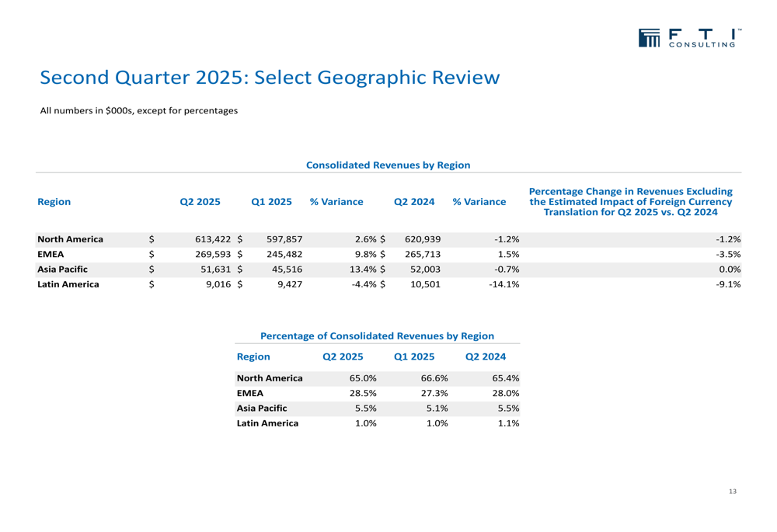
Task: Click the page number 13
Action: pos(732,492)
